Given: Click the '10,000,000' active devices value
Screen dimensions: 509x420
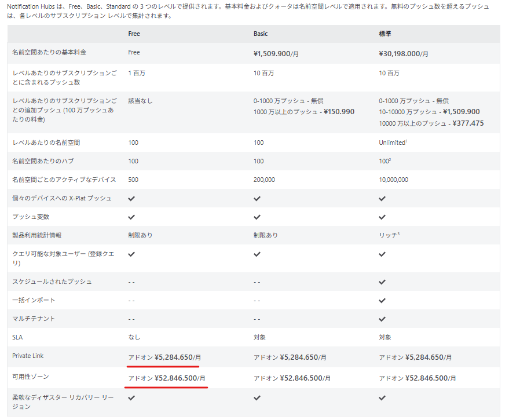Looking at the screenshot, I should coord(393,180).
